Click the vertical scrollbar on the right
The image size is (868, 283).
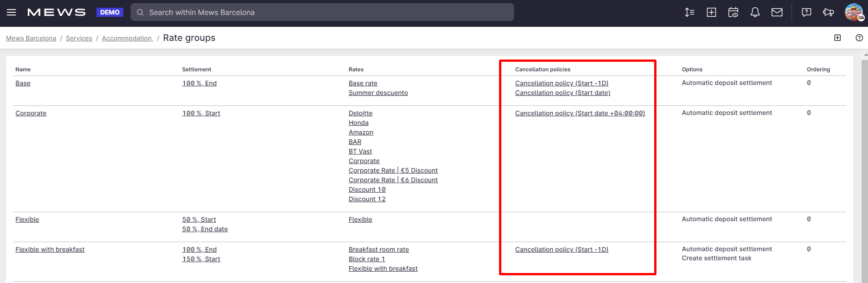pos(864,168)
